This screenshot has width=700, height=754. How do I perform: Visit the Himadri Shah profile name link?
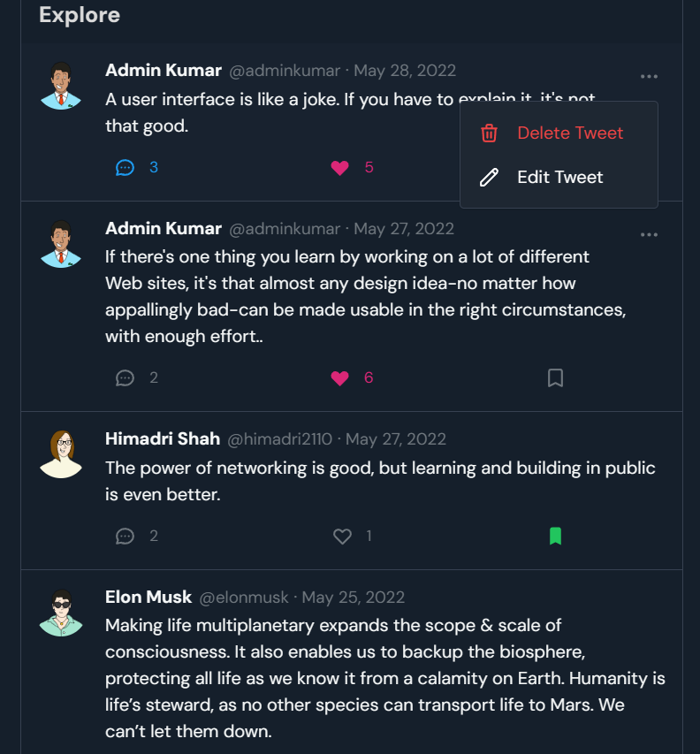[x=163, y=438]
